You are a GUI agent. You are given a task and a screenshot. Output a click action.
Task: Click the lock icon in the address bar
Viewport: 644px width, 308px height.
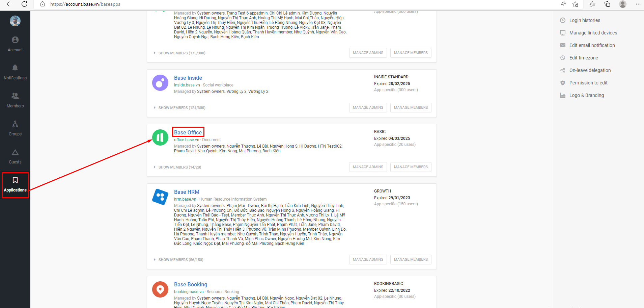43,4
